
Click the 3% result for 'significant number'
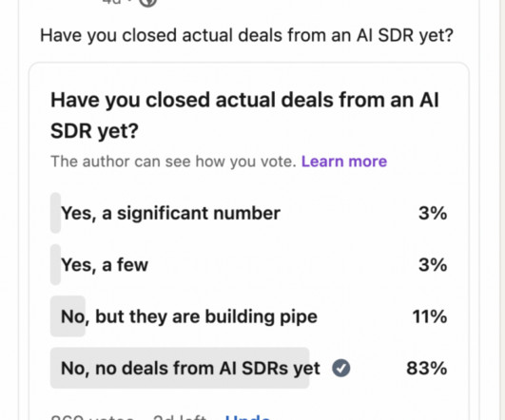click(433, 213)
